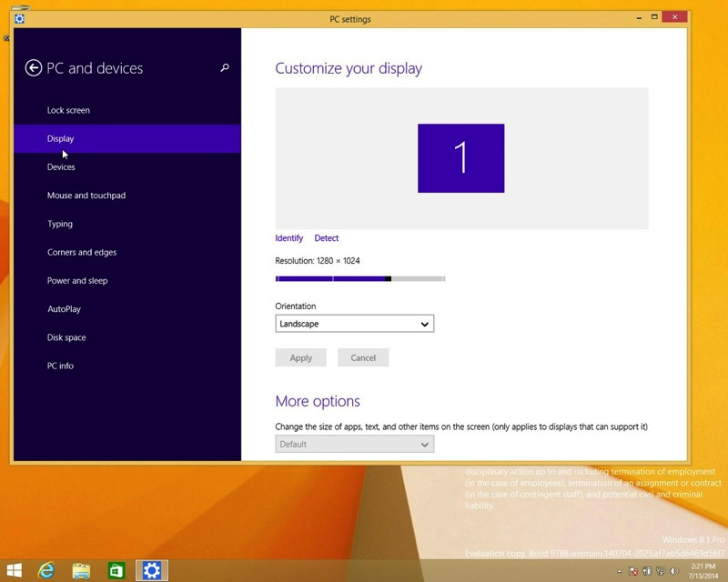Open File Explorer from the taskbar
The image size is (728, 582).
(x=81, y=570)
